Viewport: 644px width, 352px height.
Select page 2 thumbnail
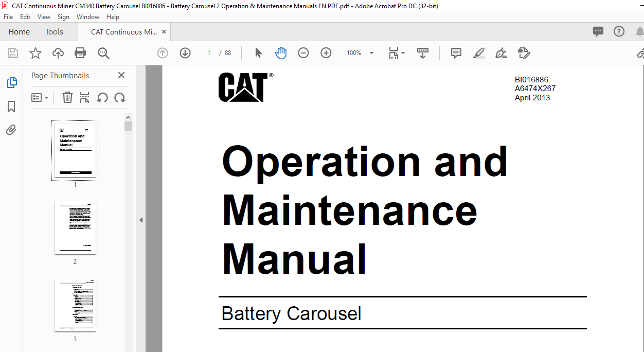(75, 227)
